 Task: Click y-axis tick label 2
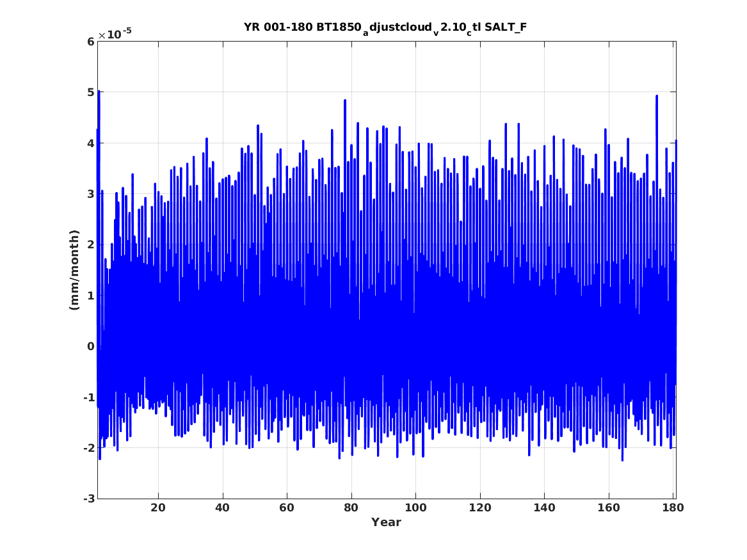(90, 244)
